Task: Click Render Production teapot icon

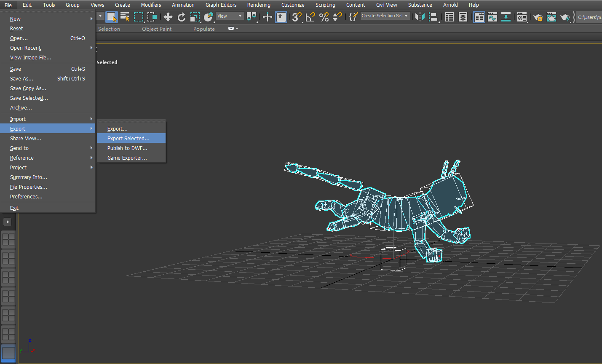Action: (x=565, y=17)
